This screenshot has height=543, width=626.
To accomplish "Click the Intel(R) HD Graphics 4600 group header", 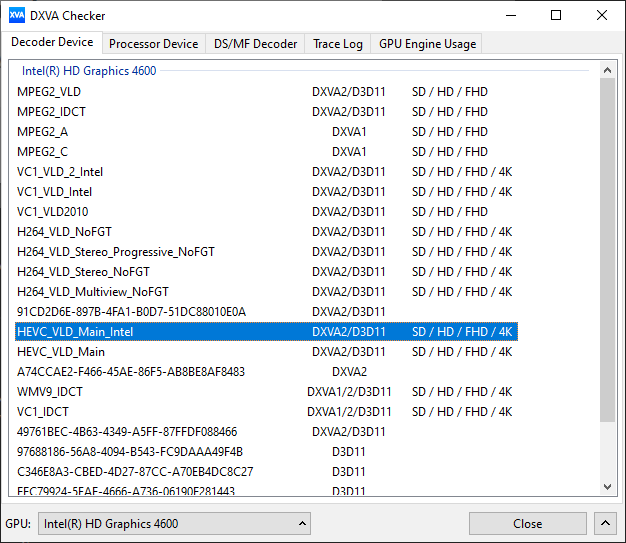I will [89, 71].
